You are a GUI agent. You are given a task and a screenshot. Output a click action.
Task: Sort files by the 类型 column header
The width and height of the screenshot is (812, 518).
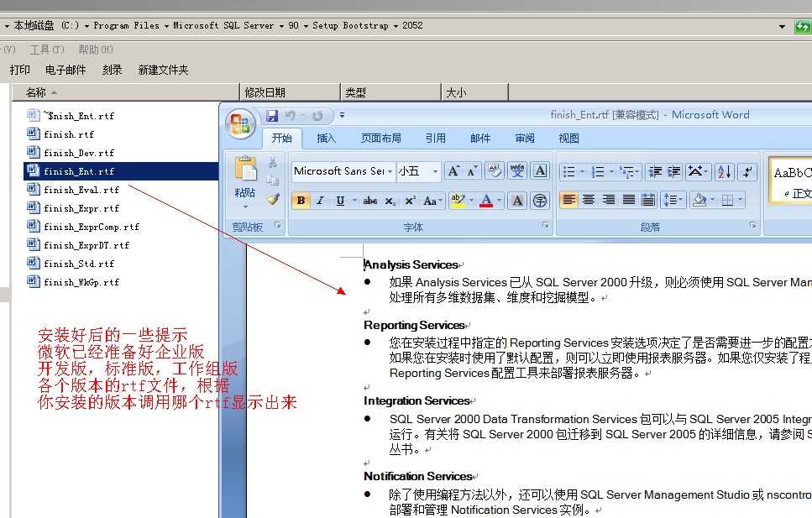(x=391, y=92)
